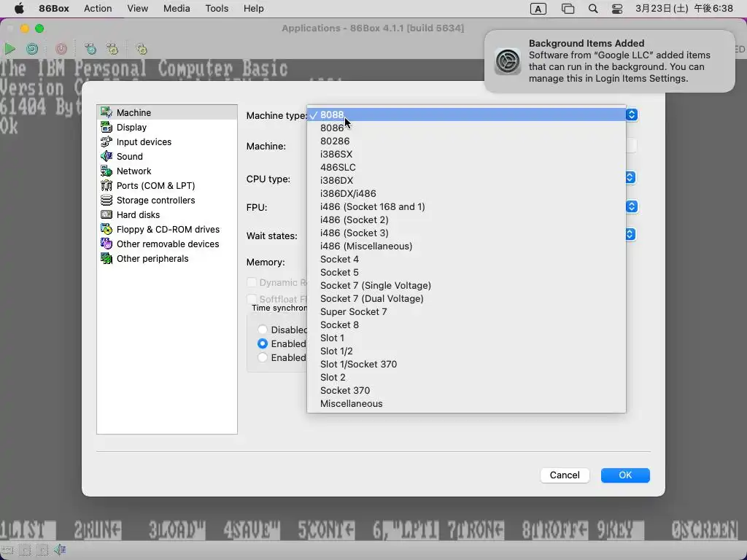Open Control Center in the menu bar
This screenshot has width=747, height=560.
pos(617,9)
